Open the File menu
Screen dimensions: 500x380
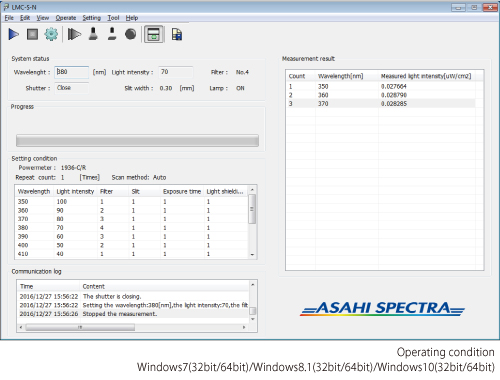click(x=9, y=18)
